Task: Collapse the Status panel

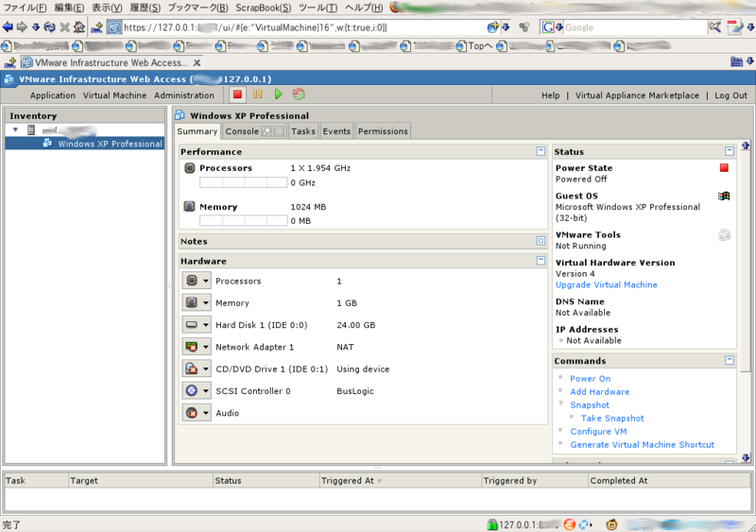Action: [730, 151]
